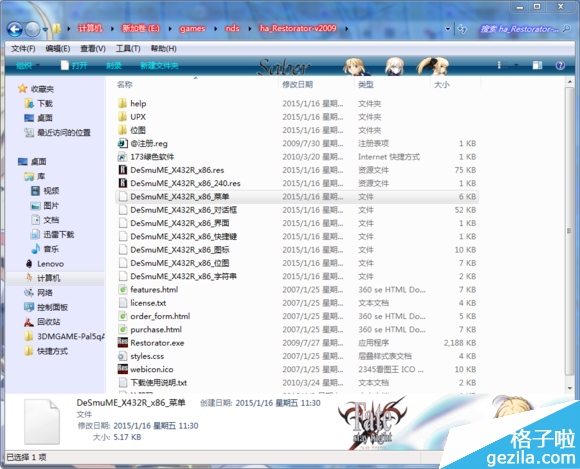
Task: Sort by 名称 column header
Action: 124,84
